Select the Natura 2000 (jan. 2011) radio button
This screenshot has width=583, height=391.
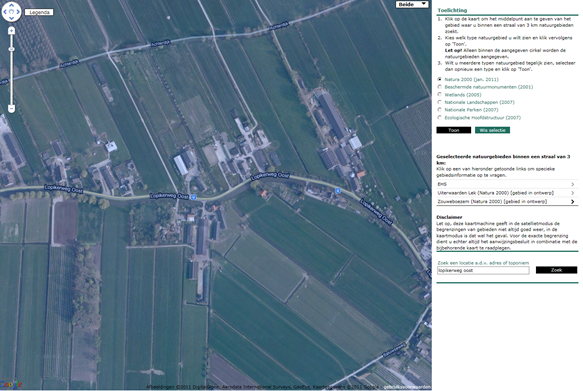(x=439, y=79)
